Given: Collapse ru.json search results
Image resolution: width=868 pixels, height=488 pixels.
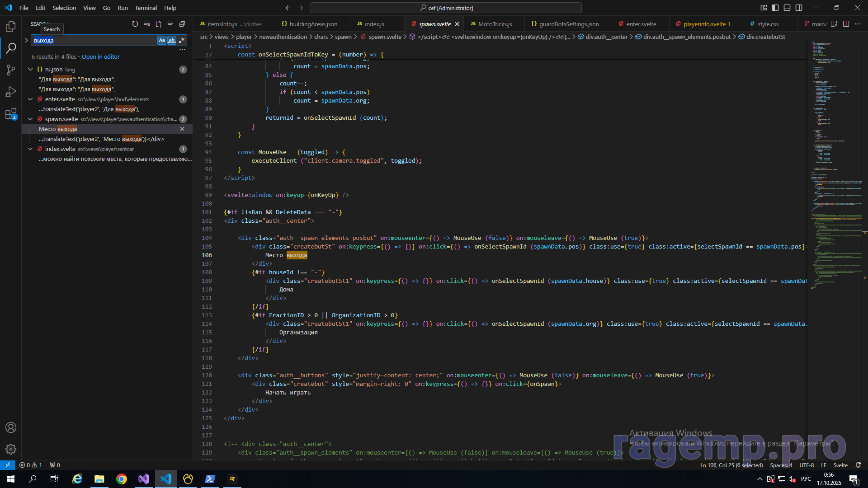Looking at the screenshot, I should 30,69.
